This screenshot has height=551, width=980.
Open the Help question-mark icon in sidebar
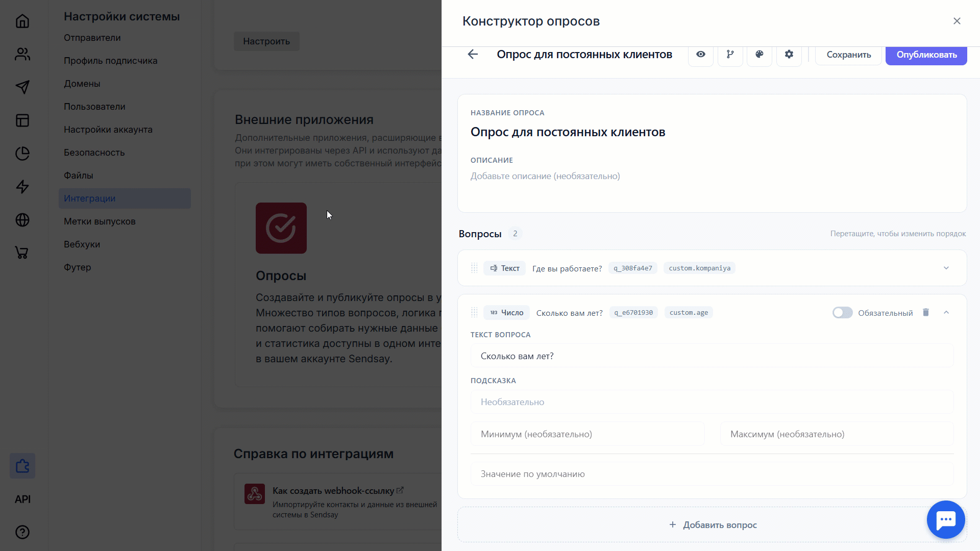pos(22,532)
